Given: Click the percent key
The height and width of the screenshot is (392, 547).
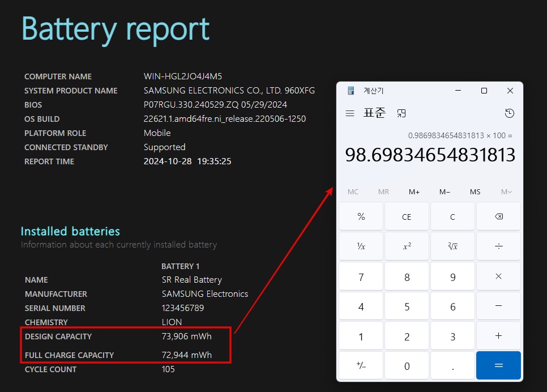Looking at the screenshot, I should pos(361,216).
